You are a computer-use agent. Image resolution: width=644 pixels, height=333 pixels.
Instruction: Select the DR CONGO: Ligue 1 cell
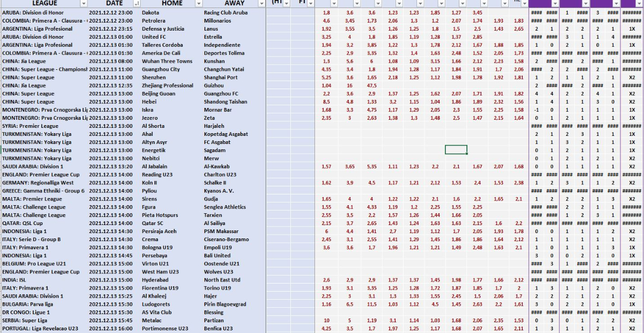click(x=26, y=313)
